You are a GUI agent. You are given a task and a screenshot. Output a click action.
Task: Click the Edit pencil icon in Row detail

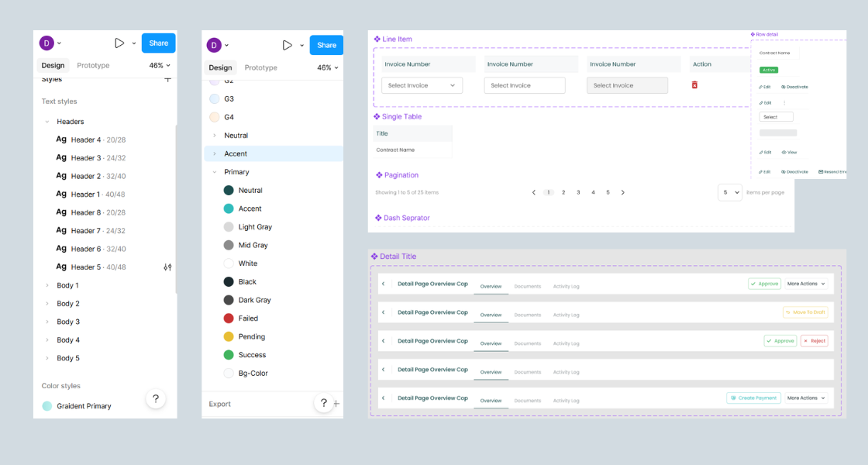pyautogui.click(x=761, y=87)
